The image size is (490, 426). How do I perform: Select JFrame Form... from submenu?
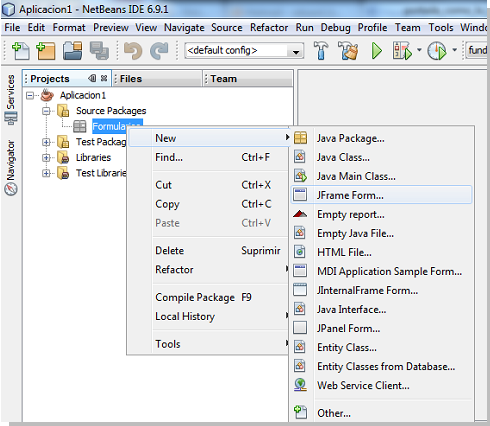pos(381,195)
